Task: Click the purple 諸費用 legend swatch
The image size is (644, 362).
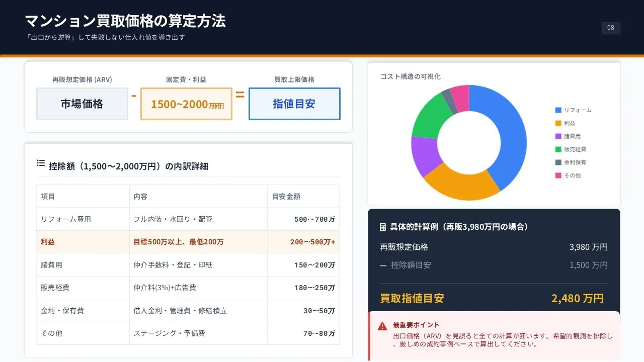Action: [558, 136]
